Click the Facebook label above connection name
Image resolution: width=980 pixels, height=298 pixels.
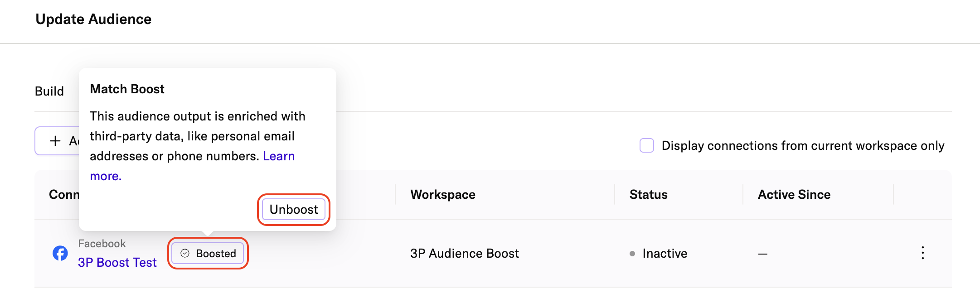click(102, 244)
